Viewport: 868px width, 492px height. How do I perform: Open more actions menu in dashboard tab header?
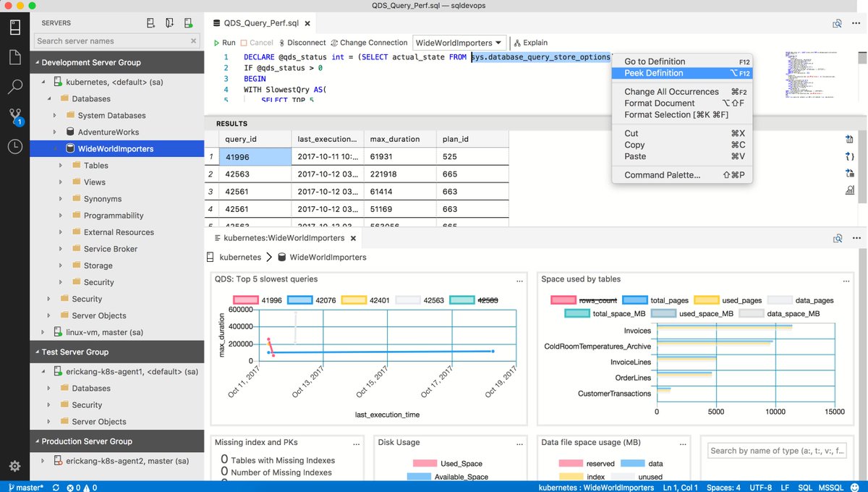(x=856, y=238)
